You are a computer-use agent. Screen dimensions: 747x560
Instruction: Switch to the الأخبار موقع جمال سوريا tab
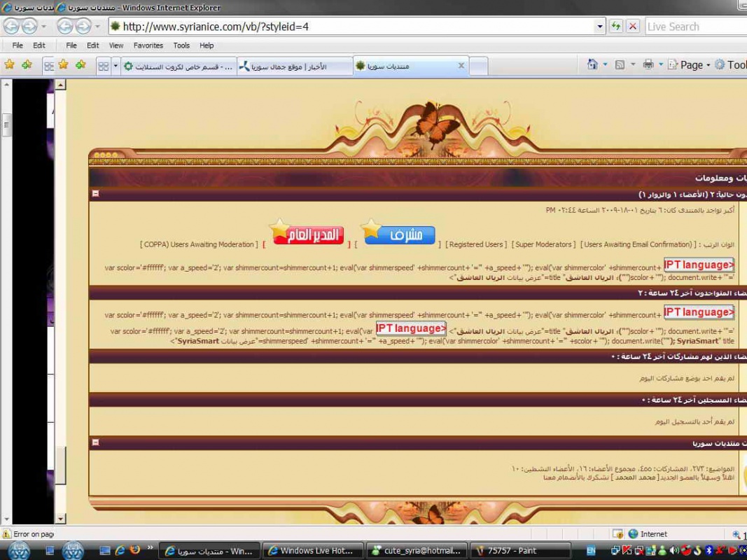(x=294, y=66)
